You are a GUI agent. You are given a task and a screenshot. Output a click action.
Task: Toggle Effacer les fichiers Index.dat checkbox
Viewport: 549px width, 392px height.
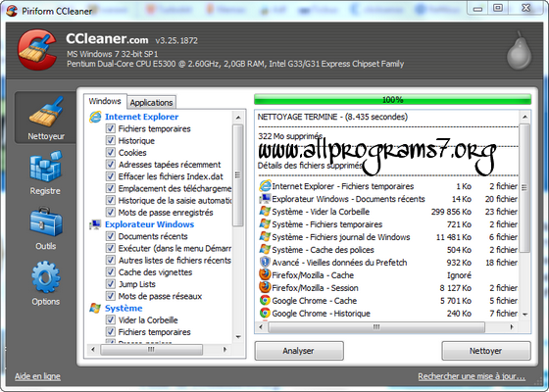[110, 176]
